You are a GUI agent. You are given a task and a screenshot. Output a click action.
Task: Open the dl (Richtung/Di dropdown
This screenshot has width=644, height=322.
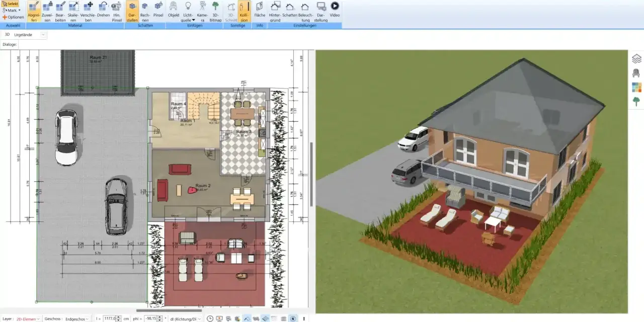tap(186, 318)
